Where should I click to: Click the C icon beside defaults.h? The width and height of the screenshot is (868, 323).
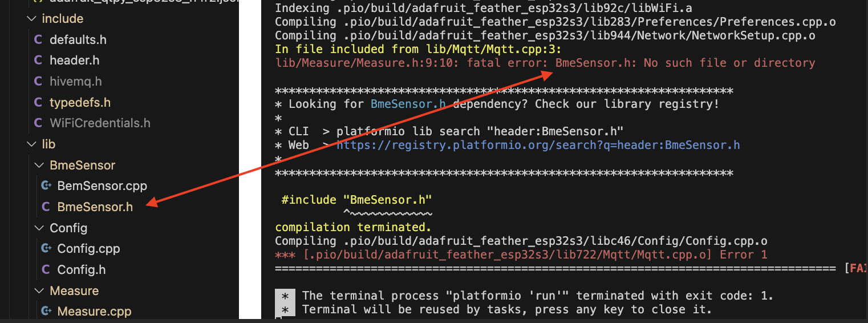(x=38, y=40)
